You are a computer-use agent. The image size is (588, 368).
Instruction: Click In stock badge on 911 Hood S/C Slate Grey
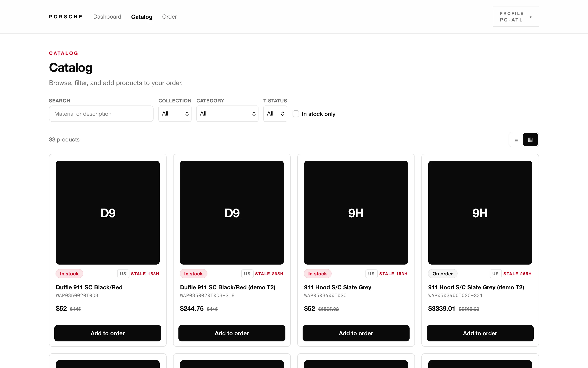coord(317,274)
